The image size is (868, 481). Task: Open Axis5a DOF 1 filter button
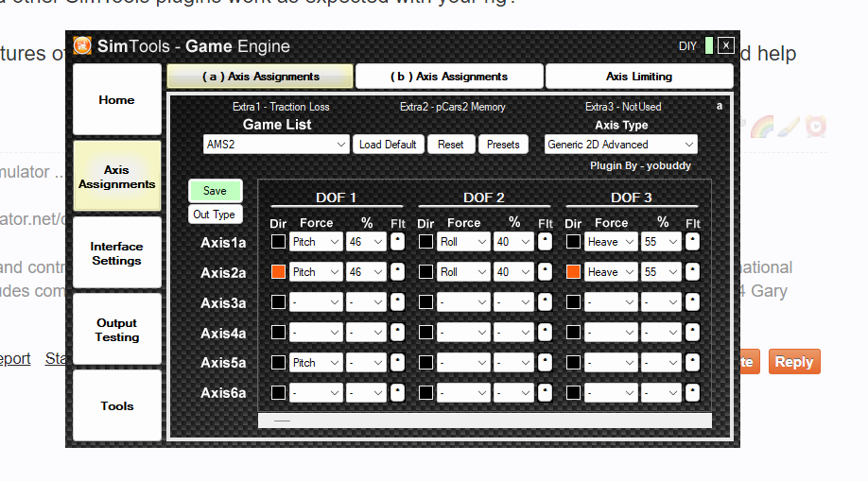397,363
